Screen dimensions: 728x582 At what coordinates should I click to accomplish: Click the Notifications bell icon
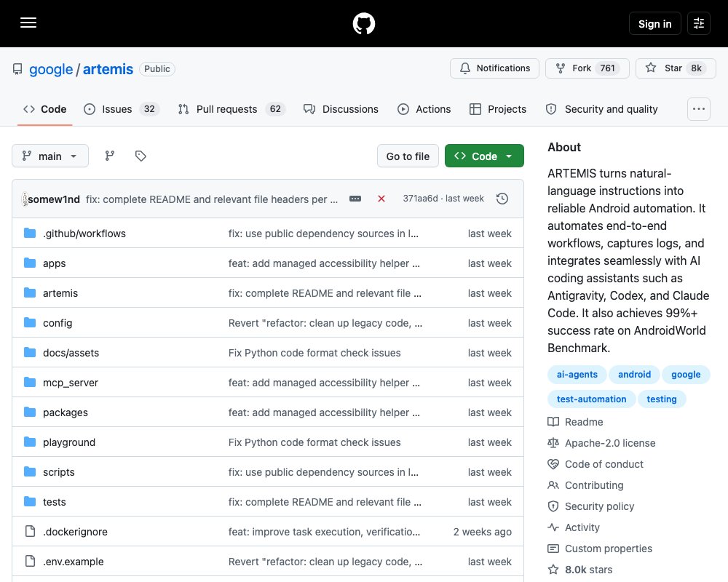click(x=464, y=68)
